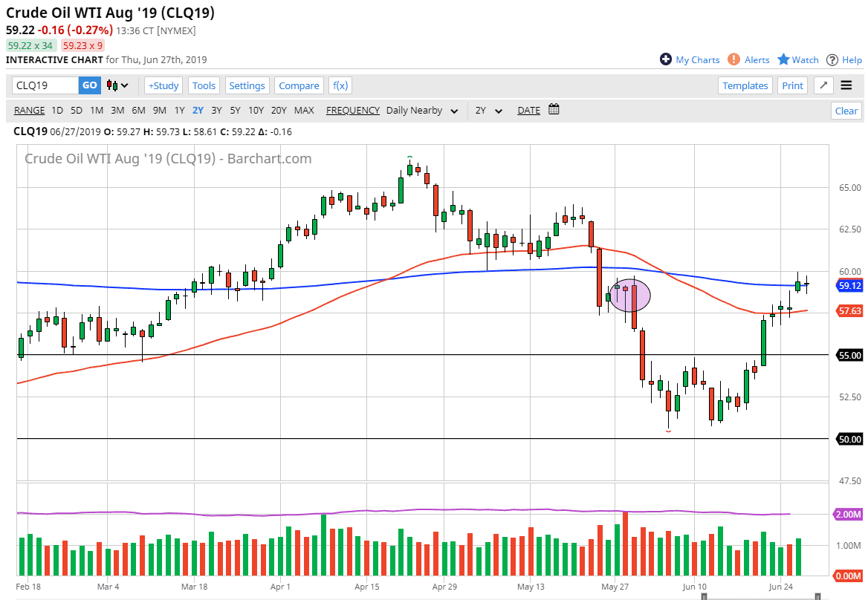Click the Clear button

846,111
